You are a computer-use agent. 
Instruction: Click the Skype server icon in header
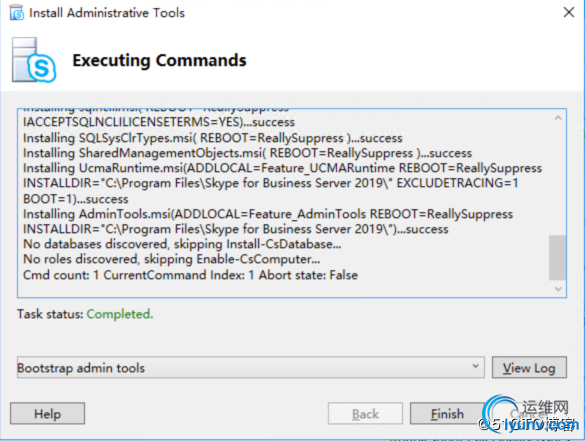[34, 60]
